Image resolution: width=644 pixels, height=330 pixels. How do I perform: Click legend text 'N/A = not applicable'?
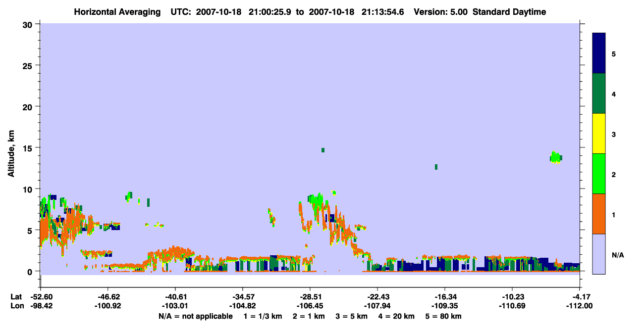point(195,316)
